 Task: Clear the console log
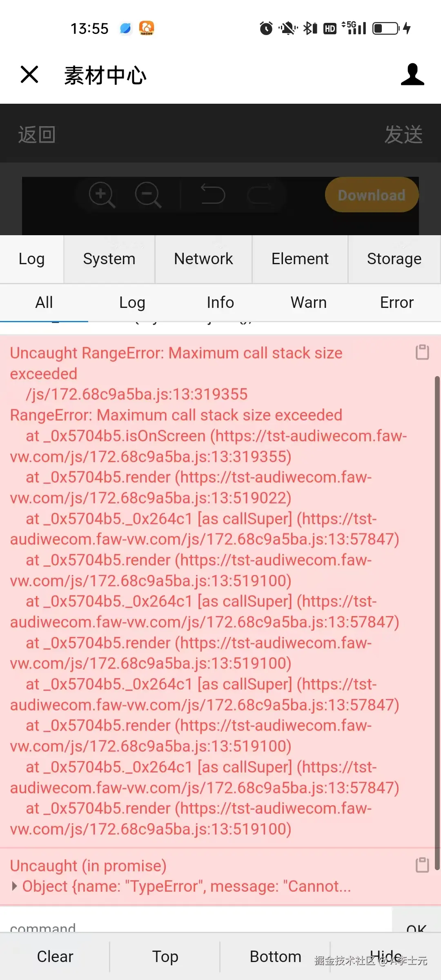[x=55, y=956]
